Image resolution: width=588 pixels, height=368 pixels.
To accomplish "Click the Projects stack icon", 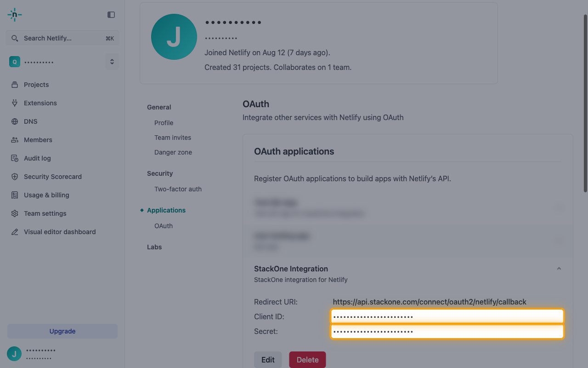I will click(15, 85).
